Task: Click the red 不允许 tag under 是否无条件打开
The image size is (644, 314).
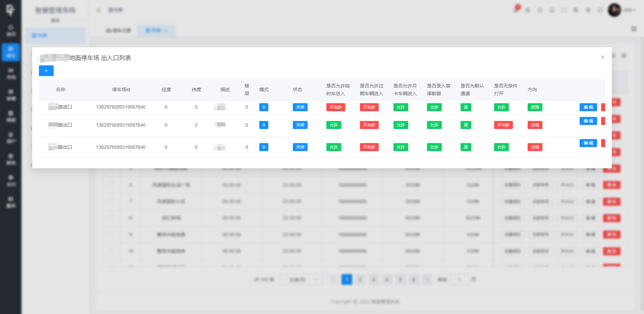Action: pyautogui.click(x=503, y=125)
